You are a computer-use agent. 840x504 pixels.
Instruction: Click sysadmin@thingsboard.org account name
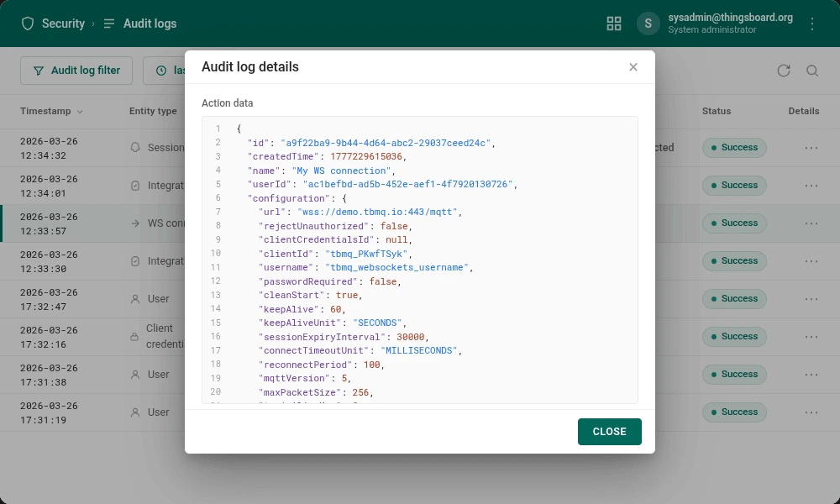point(730,17)
